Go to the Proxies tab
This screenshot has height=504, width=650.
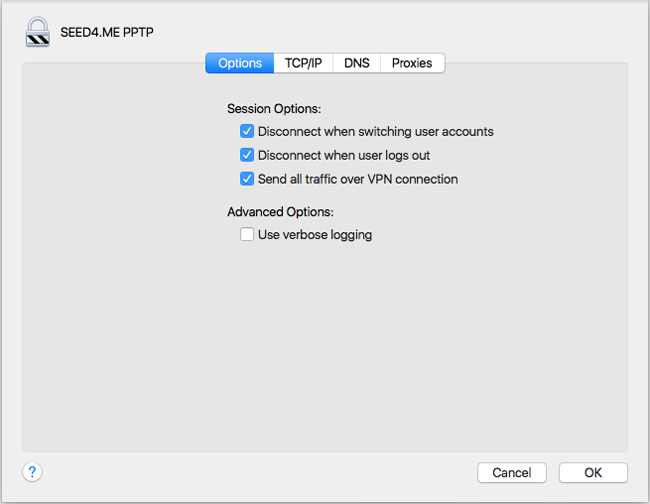pyautogui.click(x=412, y=63)
